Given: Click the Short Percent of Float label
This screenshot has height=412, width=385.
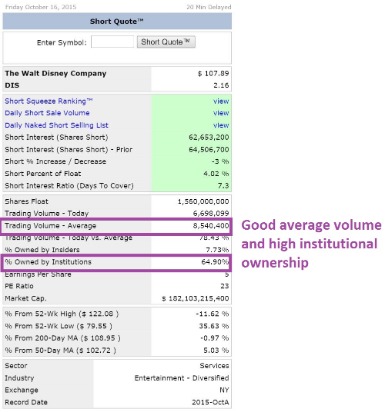Looking at the screenshot, I should 43,173.
